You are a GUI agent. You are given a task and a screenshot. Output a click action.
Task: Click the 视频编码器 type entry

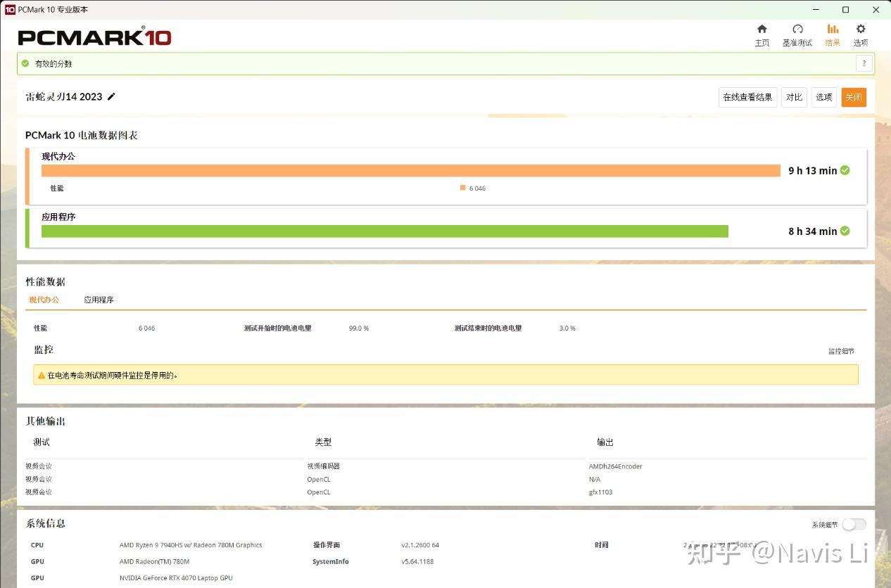point(323,466)
